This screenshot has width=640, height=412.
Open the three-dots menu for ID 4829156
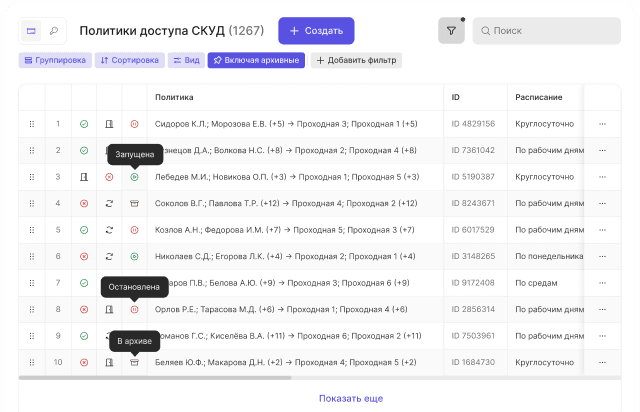click(x=602, y=124)
